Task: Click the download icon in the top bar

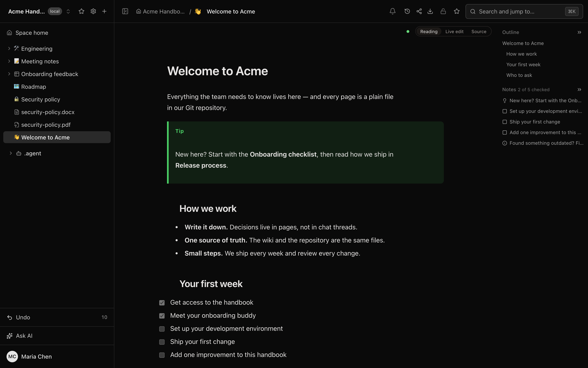Action: coord(430,11)
